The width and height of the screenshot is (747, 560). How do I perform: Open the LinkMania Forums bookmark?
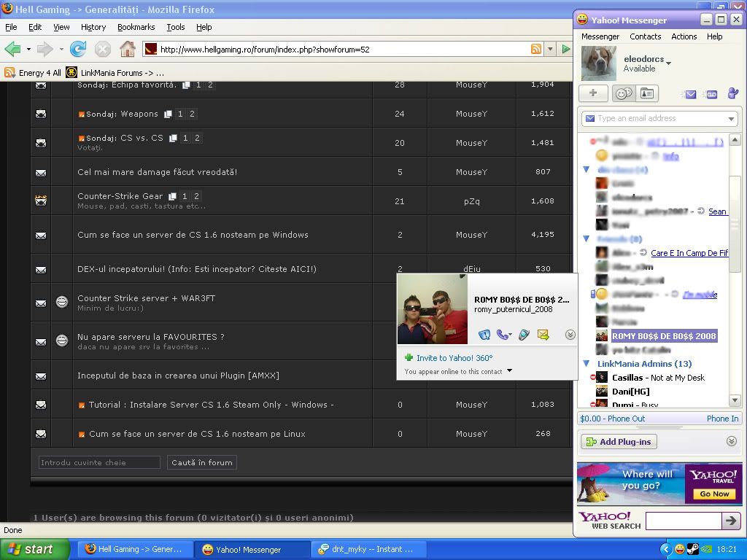click(115, 72)
